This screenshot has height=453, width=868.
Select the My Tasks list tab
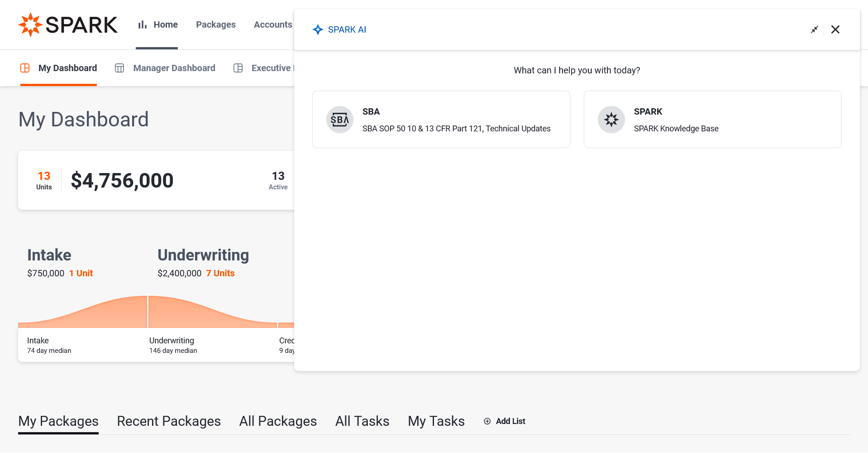(436, 421)
